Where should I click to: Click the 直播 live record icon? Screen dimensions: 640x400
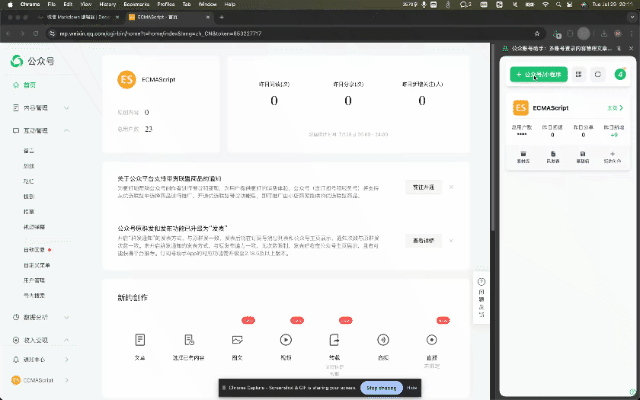point(431,340)
